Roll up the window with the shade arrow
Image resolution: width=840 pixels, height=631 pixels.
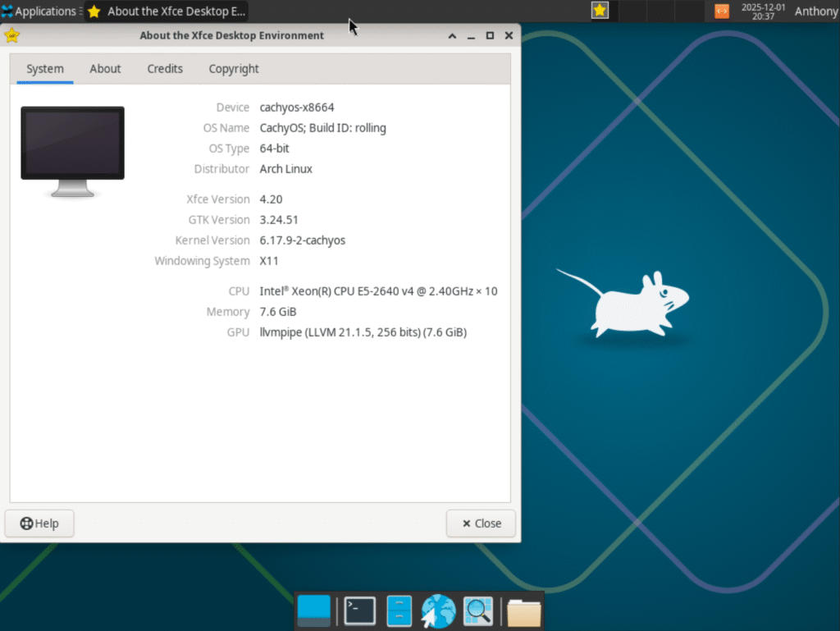click(x=452, y=35)
